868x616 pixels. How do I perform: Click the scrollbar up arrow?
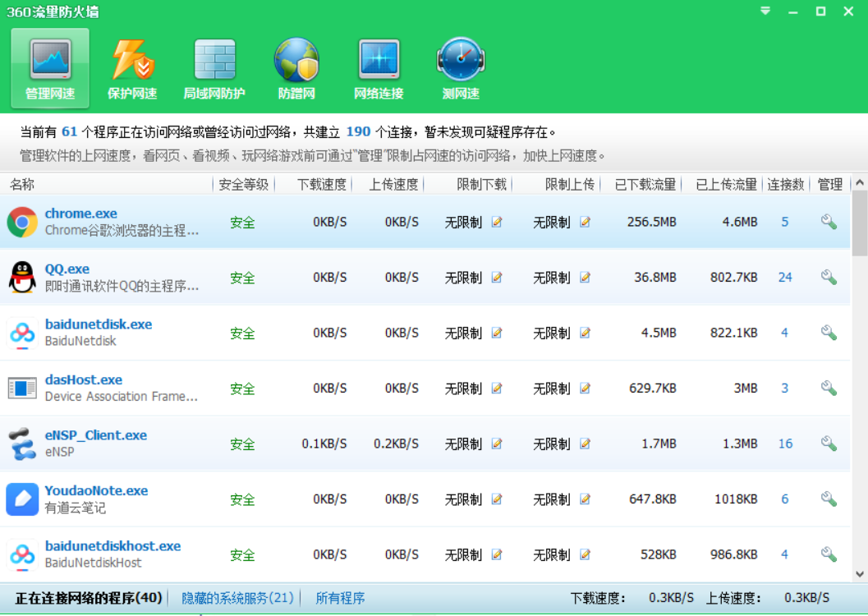859,182
